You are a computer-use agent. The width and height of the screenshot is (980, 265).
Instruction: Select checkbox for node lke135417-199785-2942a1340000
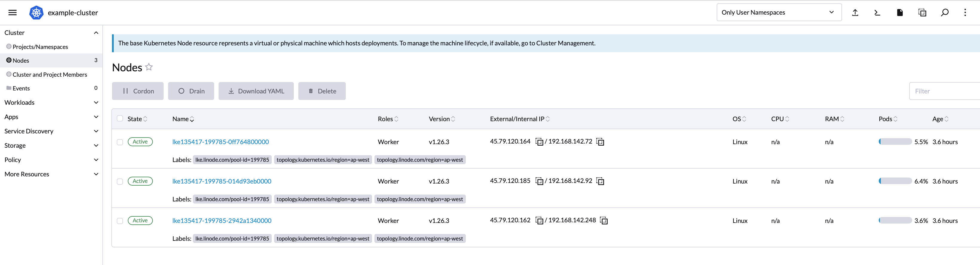click(120, 221)
